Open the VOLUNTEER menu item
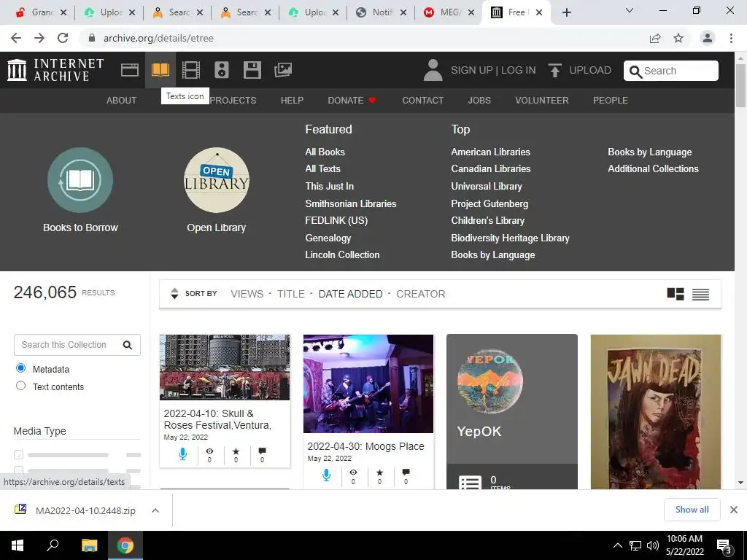 tap(542, 101)
